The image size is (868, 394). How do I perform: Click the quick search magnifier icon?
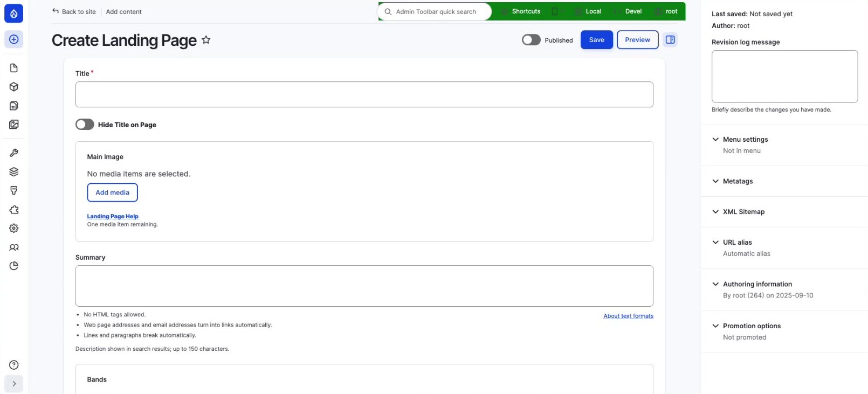pos(388,11)
